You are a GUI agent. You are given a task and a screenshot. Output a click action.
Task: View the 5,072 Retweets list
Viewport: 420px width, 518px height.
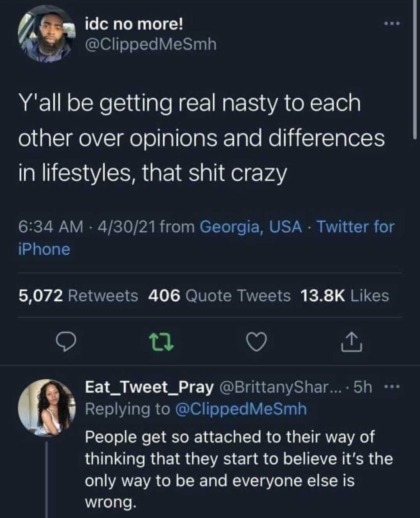(x=78, y=296)
